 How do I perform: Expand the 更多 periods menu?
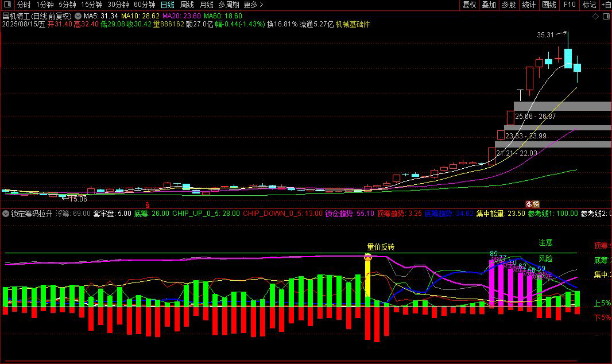tap(253, 5)
